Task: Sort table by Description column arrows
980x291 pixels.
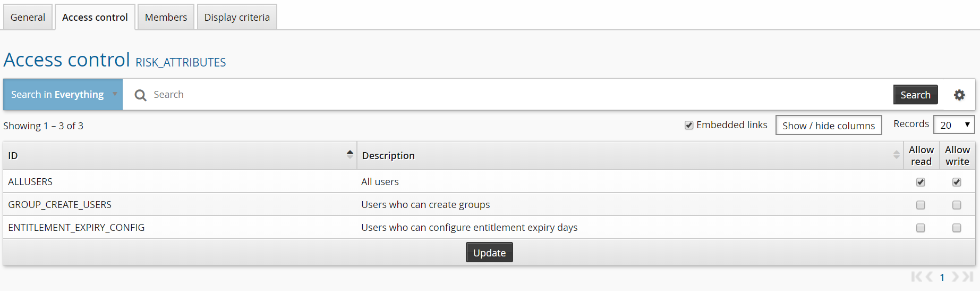Action: pyautogui.click(x=896, y=155)
